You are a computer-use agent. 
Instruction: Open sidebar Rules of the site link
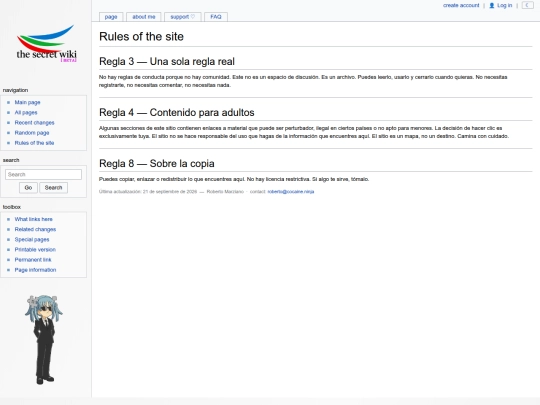coord(34,143)
